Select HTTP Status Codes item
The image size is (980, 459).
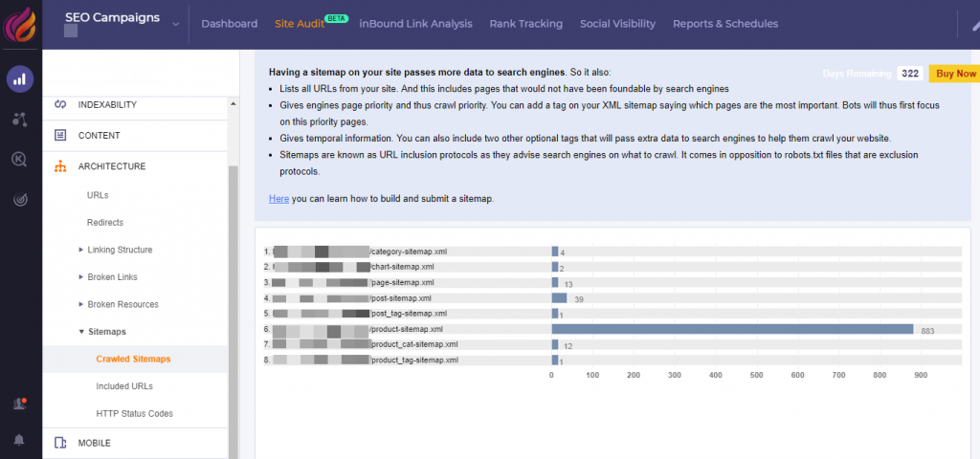coord(134,413)
